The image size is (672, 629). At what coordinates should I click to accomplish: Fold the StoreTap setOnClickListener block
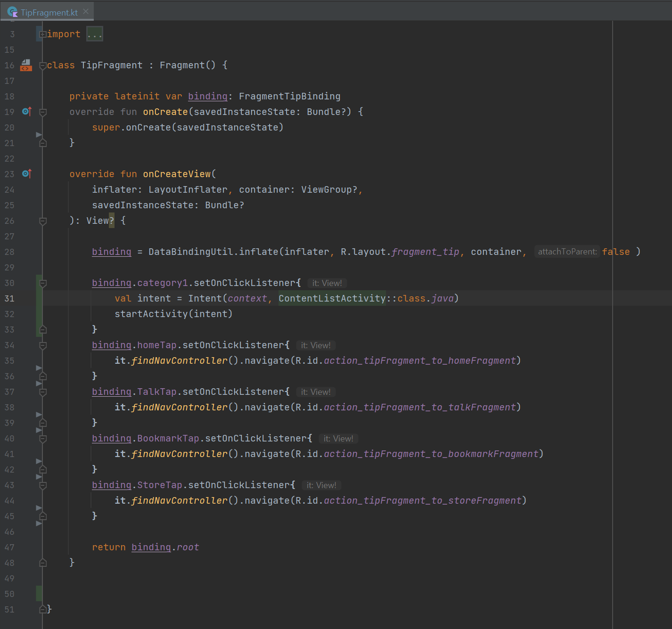point(43,485)
